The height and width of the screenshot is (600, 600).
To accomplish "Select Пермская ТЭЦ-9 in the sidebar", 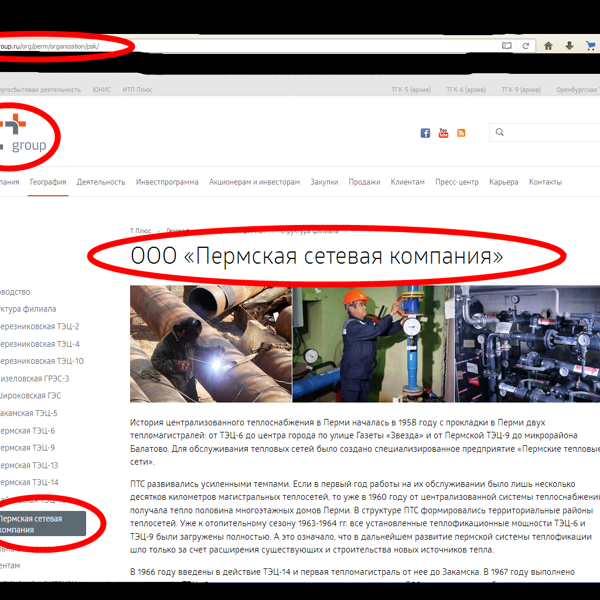I will pyautogui.click(x=28, y=448).
